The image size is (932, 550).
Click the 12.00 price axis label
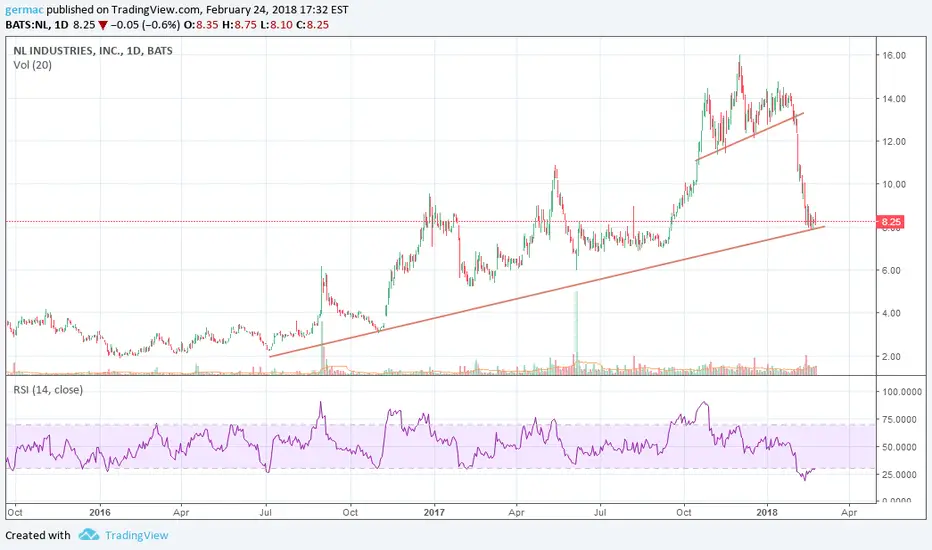(x=894, y=142)
